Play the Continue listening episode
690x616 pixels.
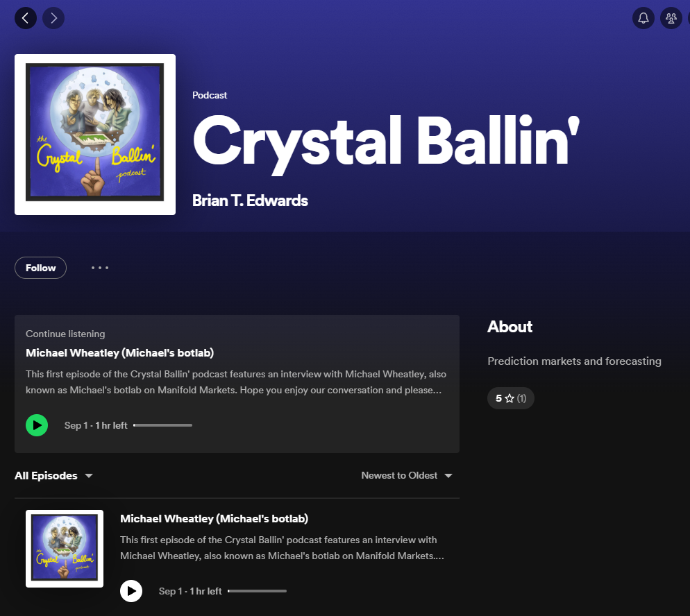click(37, 425)
